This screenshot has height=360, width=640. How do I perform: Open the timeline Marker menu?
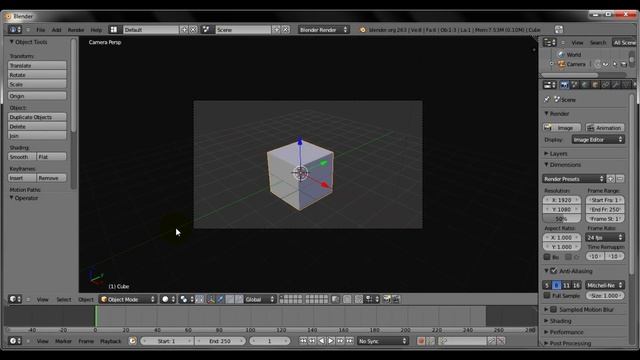coord(63,340)
